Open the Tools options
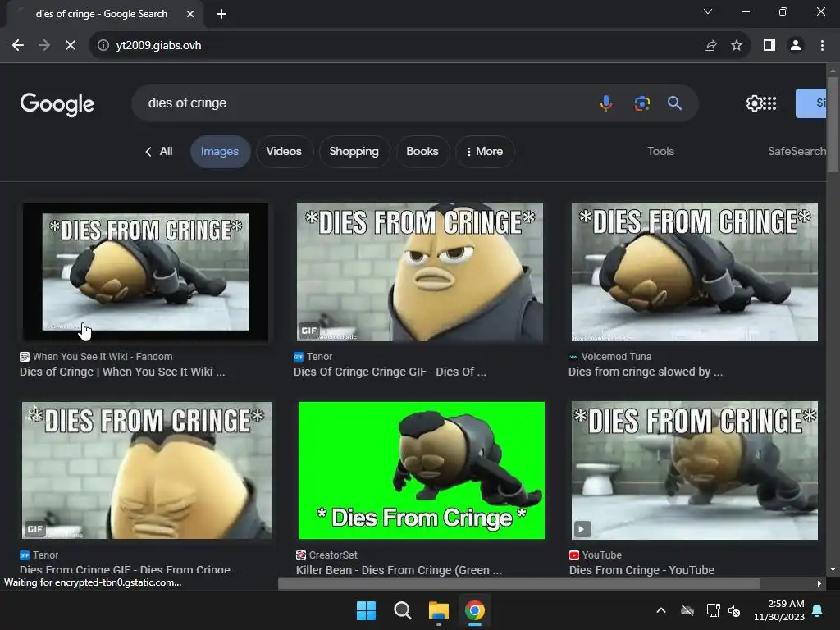840x630 pixels. click(x=660, y=152)
